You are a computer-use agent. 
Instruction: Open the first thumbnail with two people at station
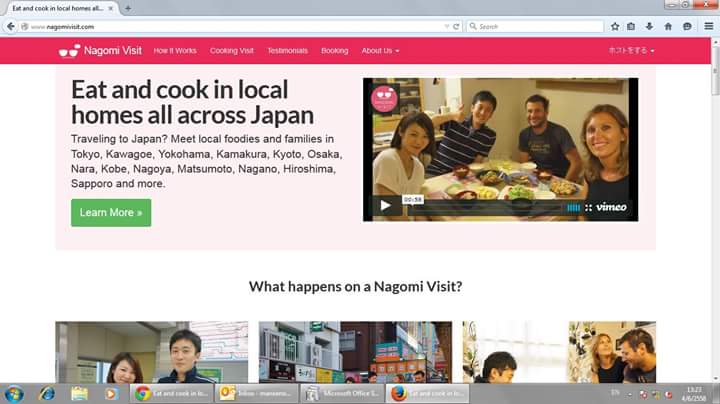coord(152,352)
